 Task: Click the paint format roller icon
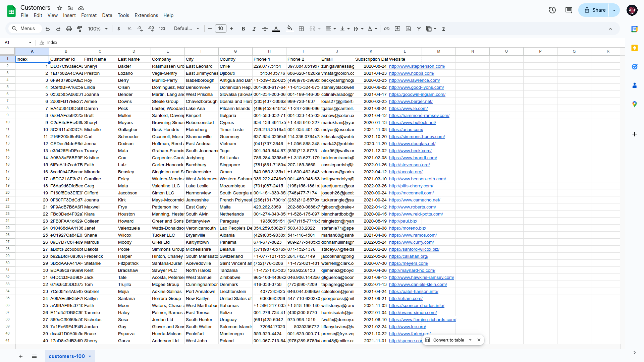tap(79, 29)
